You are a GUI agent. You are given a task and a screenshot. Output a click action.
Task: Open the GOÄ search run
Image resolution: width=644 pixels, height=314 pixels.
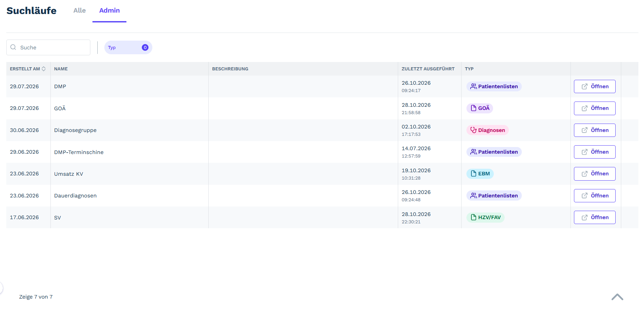point(595,108)
